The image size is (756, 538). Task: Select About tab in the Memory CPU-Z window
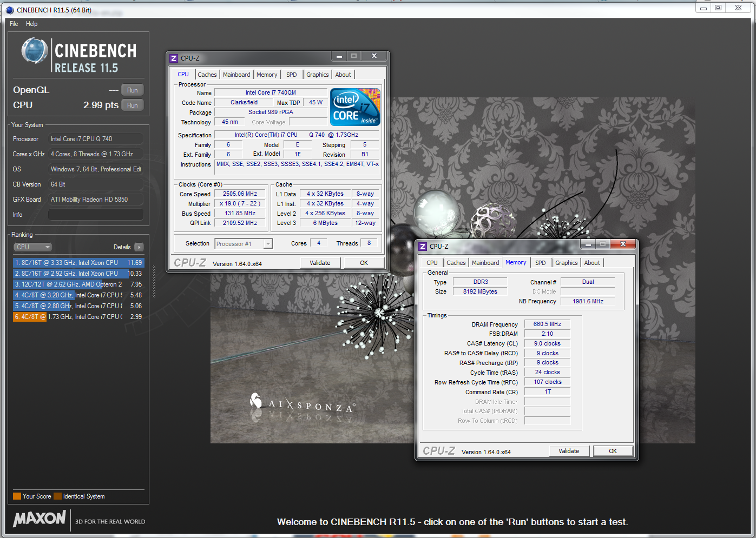tap(592, 263)
